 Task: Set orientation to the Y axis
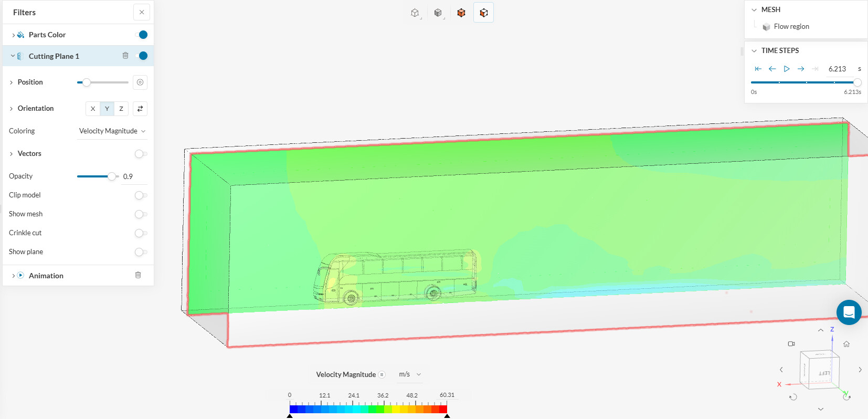pyautogui.click(x=107, y=109)
